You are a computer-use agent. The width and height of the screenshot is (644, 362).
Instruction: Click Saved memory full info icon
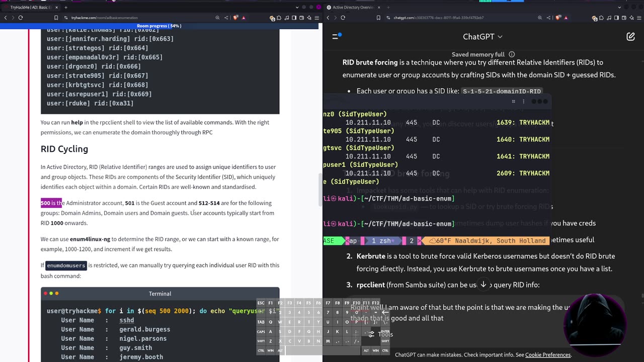[x=512, y=54]
